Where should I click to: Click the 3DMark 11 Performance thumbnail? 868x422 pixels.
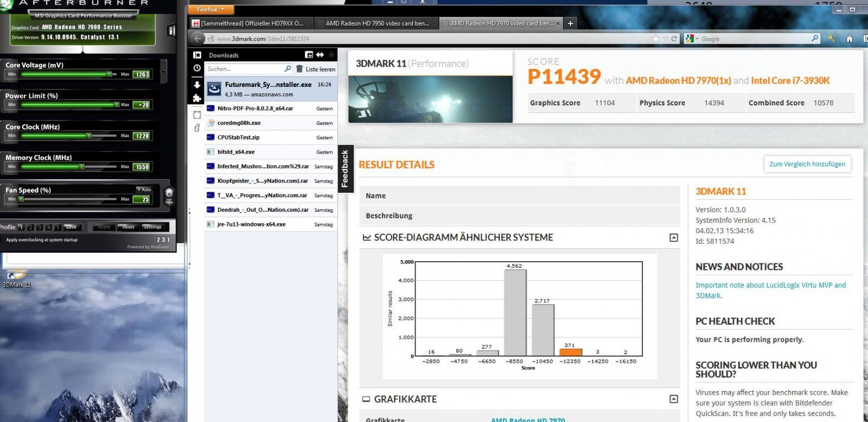click(430, 99)
